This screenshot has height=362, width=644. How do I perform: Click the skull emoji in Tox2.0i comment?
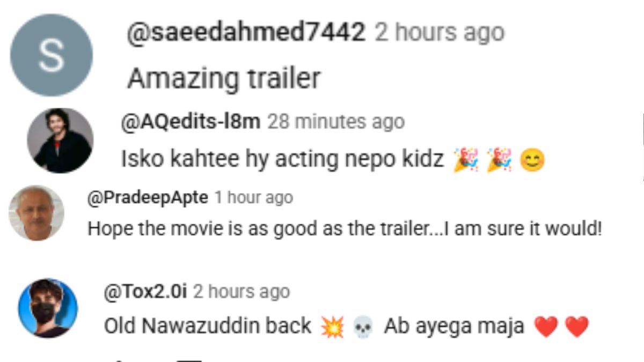coord(363,326)
